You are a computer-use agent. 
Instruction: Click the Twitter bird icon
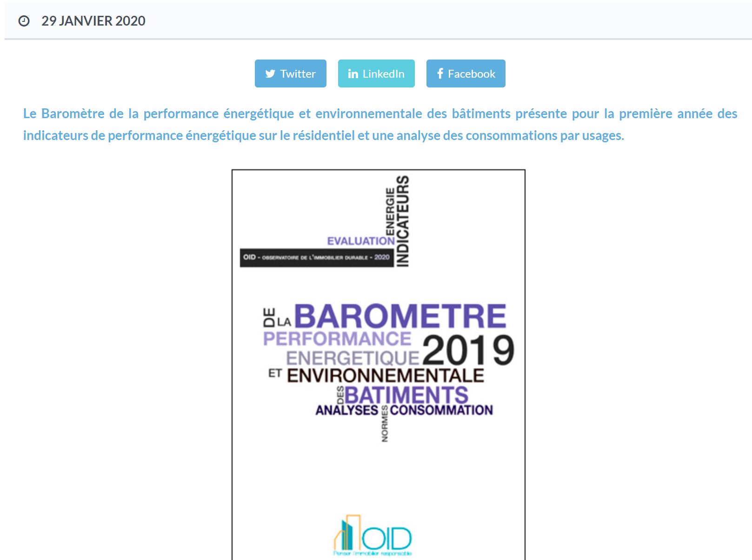(x=270, y=74)
